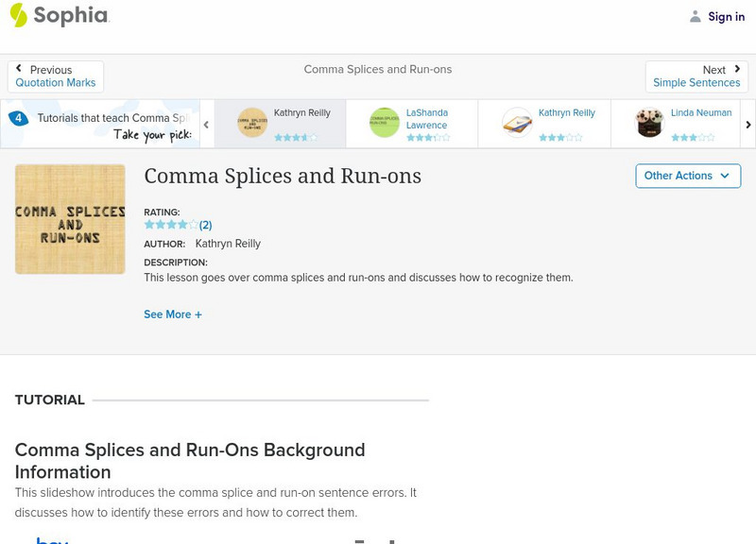Select the second Kathryn Reilly tutorial icon
756x544 pixels.
click(517, 123)
